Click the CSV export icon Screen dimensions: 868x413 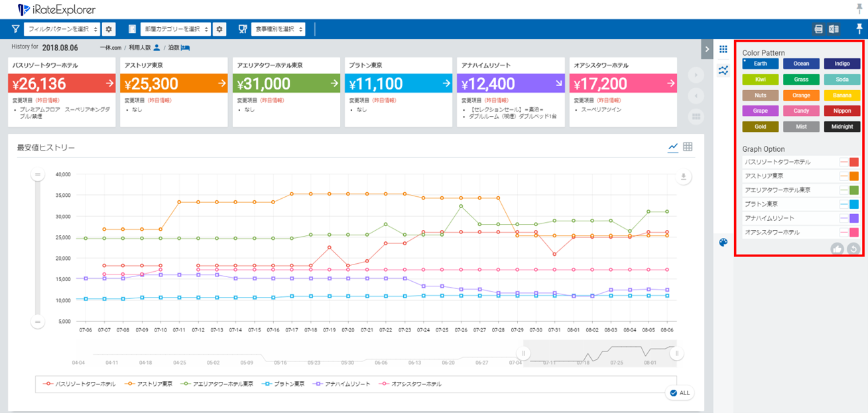[x=819, y=29]
